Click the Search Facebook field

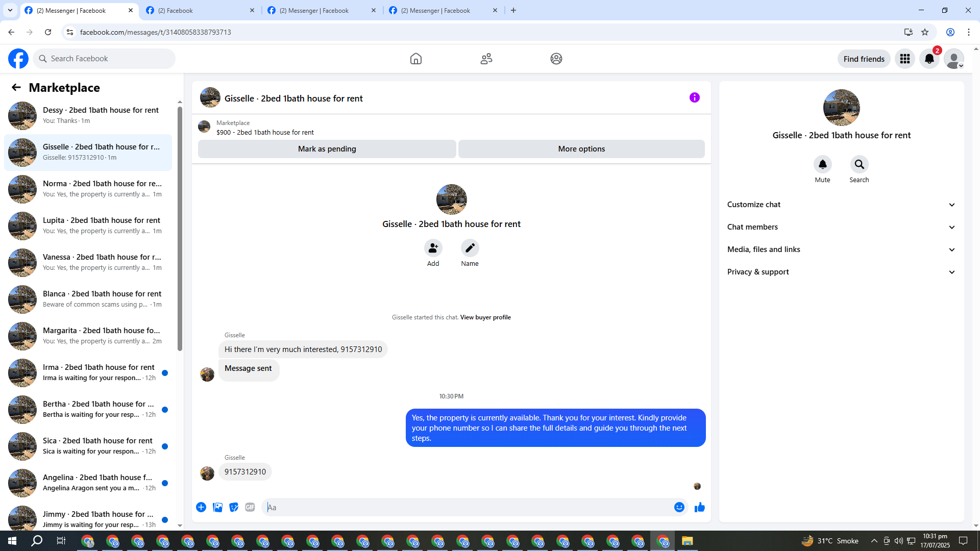[104, 59]
